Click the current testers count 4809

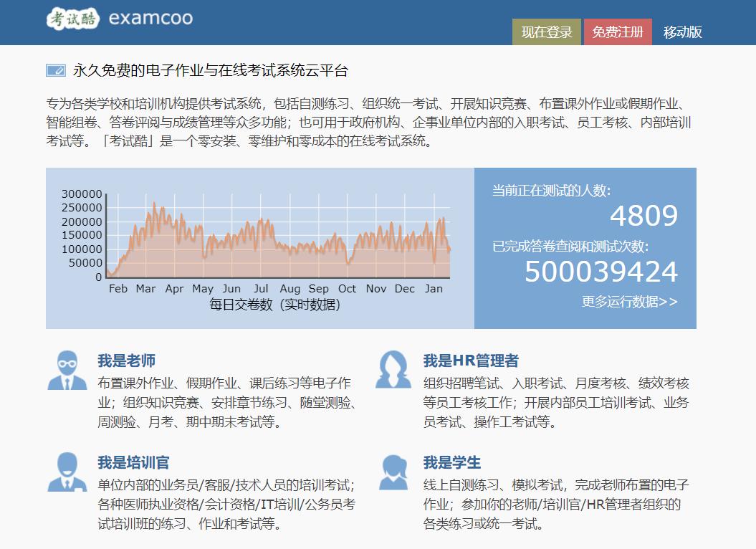coord(644,216)
